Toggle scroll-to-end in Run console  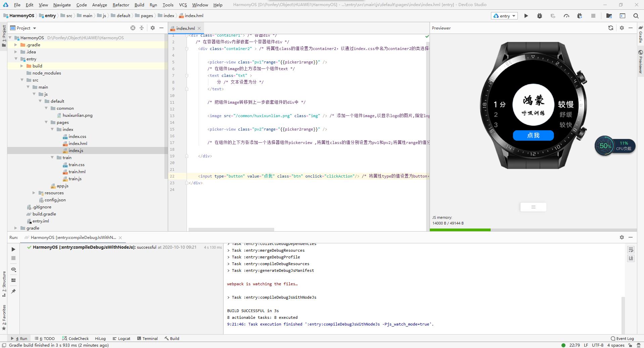631,258
